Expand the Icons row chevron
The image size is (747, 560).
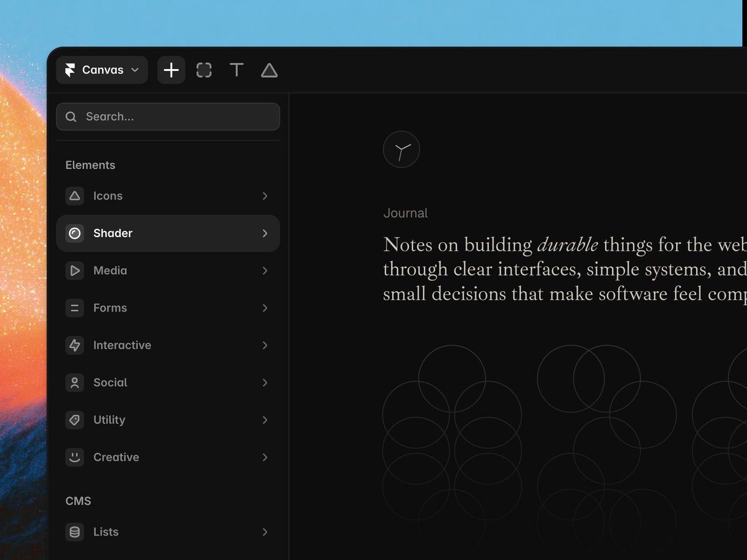pyautogui.click(x=265, y=196)
